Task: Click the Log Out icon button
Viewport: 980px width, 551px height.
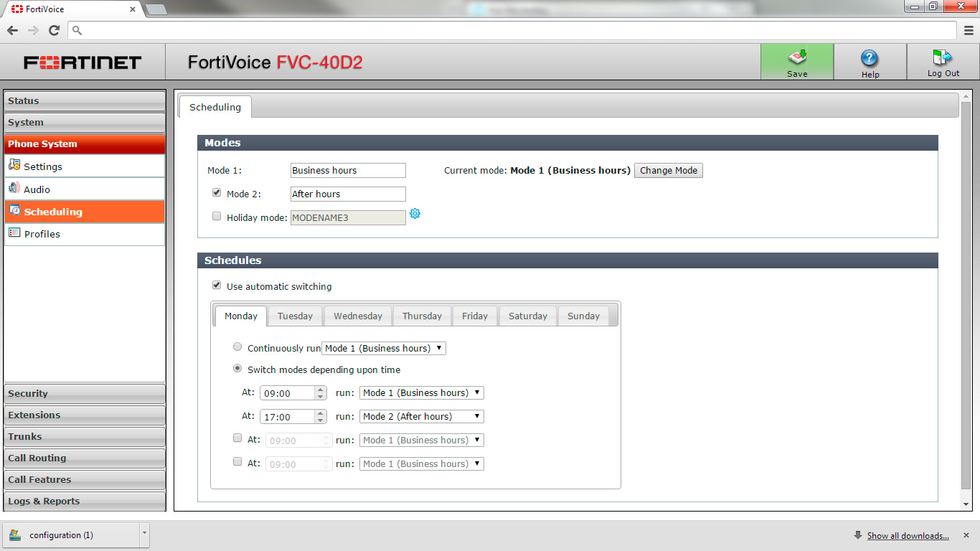Action: click(x=943, y=62)
